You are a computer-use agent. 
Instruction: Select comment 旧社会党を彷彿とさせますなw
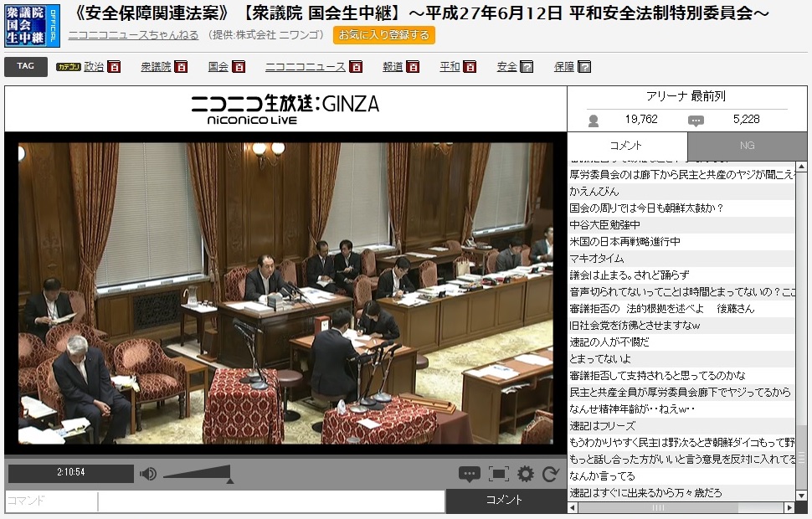pyautogui.click(x=681, y=326)
